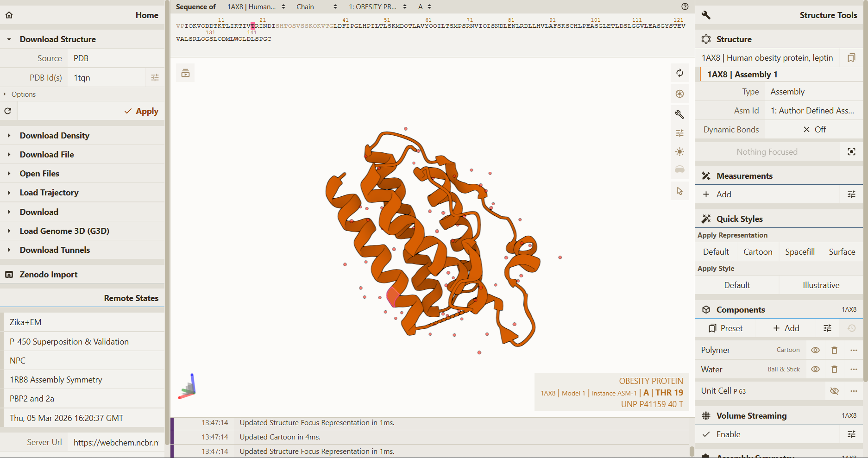Open more options for Unit Cell

click(854, 391)
